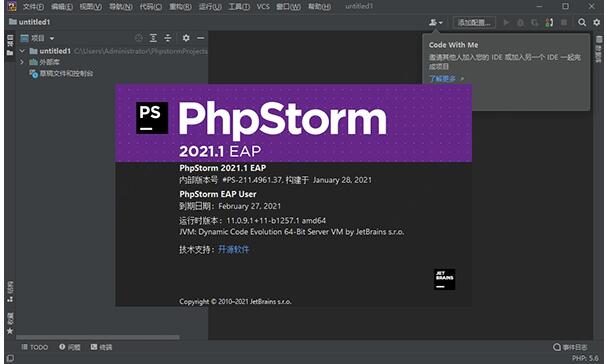Open the 问题 Problems tool window tab

pyautogui.click(x=70, y=347)
